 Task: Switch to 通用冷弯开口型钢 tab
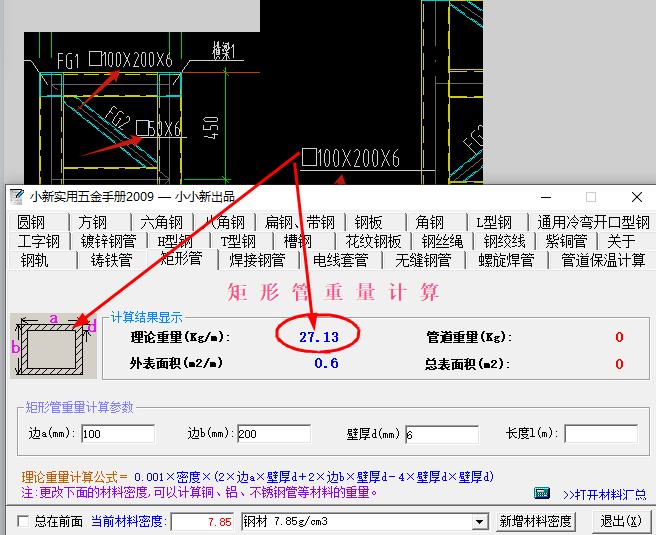click(592, 222)
